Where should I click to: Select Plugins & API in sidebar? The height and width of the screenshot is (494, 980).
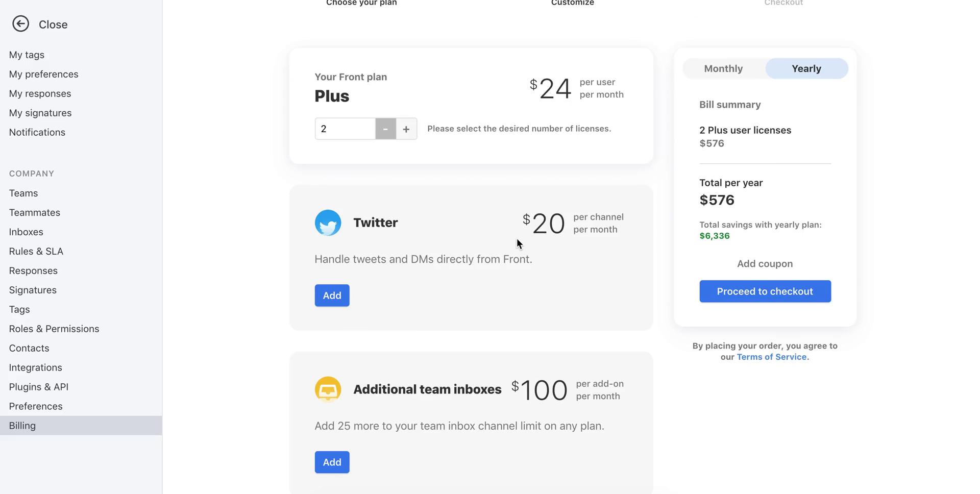[39, 387]
